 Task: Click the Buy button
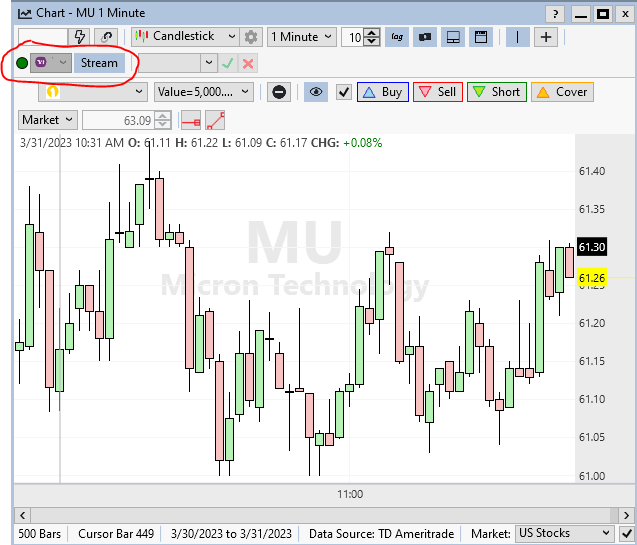click(x=383, y=92)
